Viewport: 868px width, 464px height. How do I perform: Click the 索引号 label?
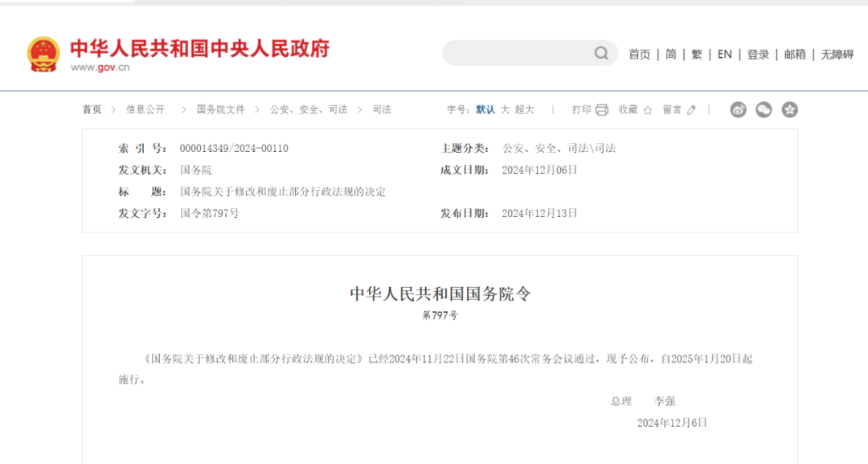point(143,149)
